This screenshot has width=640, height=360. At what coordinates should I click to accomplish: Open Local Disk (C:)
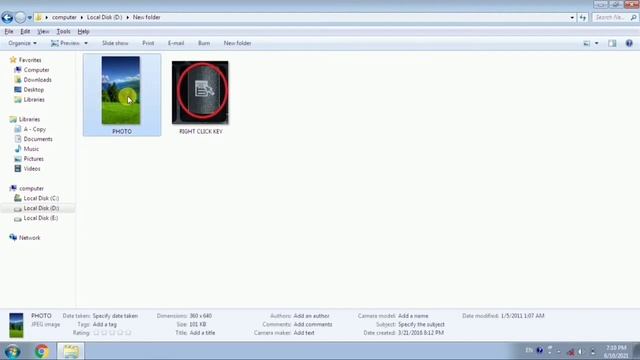pos(41,198)
